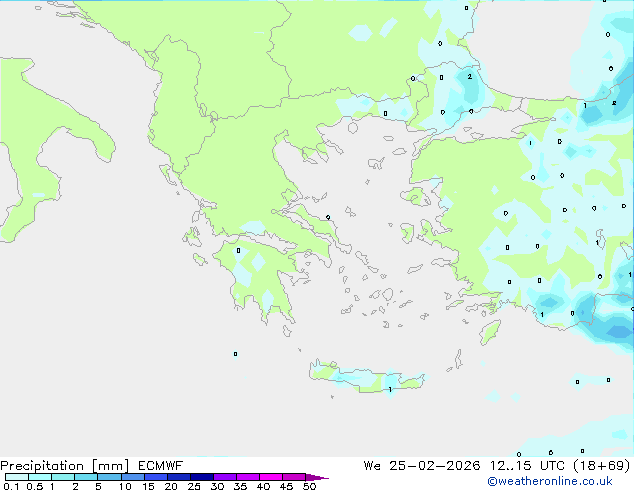The width and height of the screenshot is (634, 490).
Task: Click the 35–40 mm legend swatch
Action: tap(248, 477)
